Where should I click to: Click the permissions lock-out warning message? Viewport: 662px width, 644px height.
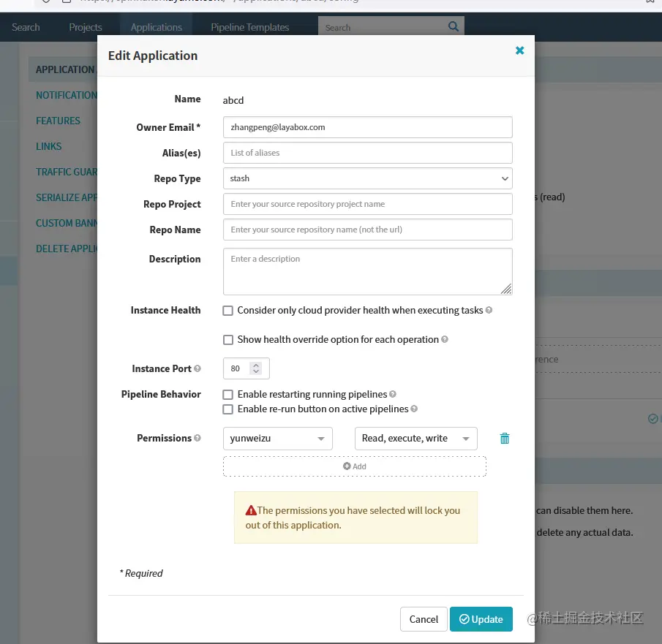pos(356,518)
